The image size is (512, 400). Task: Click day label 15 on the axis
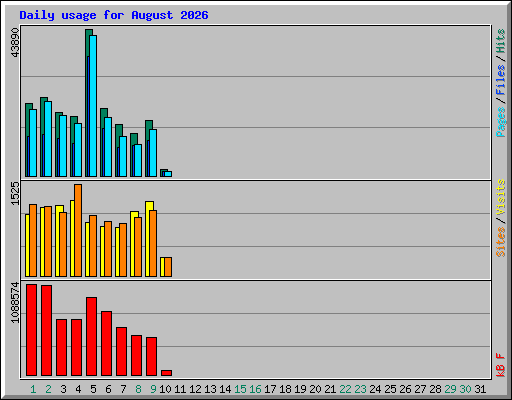pos(240,389)
